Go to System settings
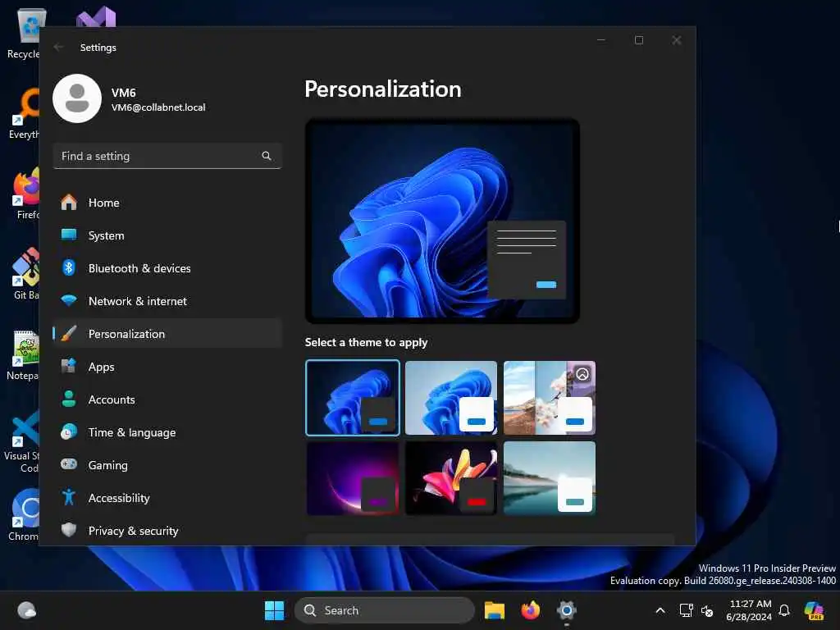 (167, 235)
